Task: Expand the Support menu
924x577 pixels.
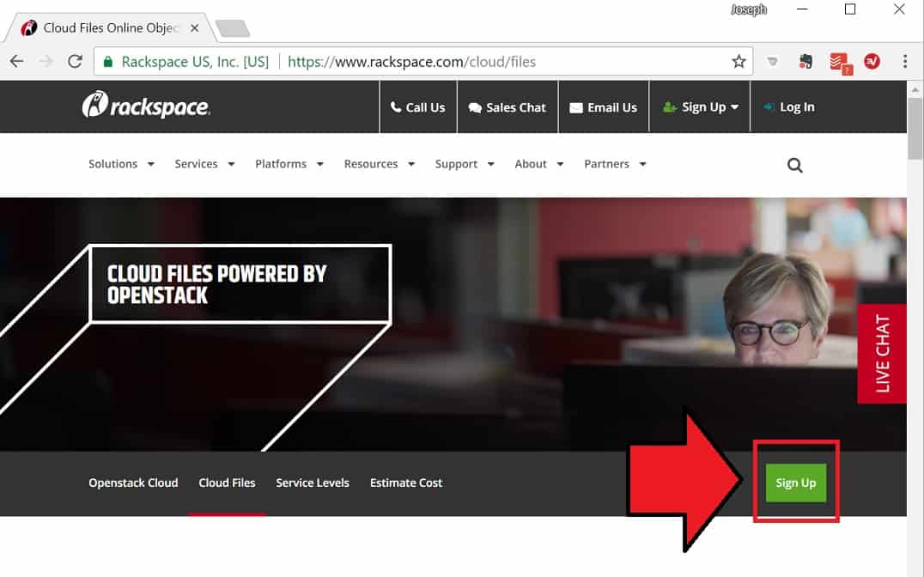Action: [465, 164]
